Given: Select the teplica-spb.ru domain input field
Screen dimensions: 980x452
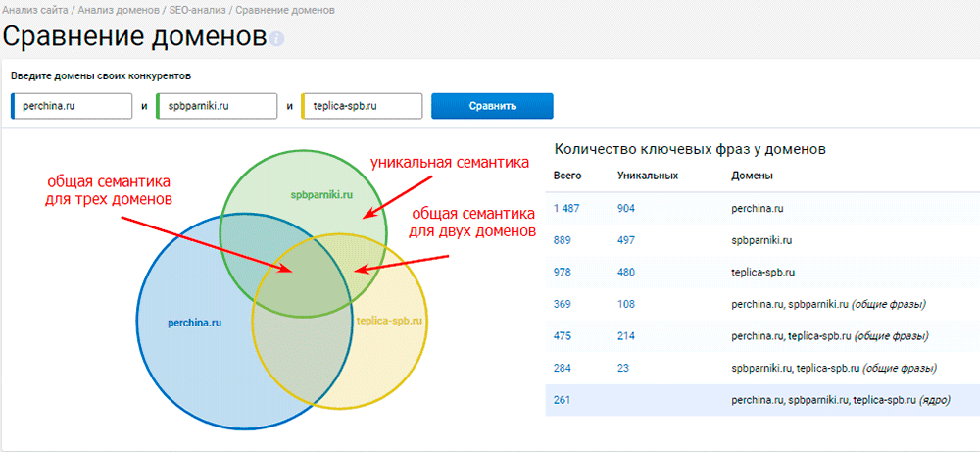Looking at the screenshot, I should (x=363, y=106).
